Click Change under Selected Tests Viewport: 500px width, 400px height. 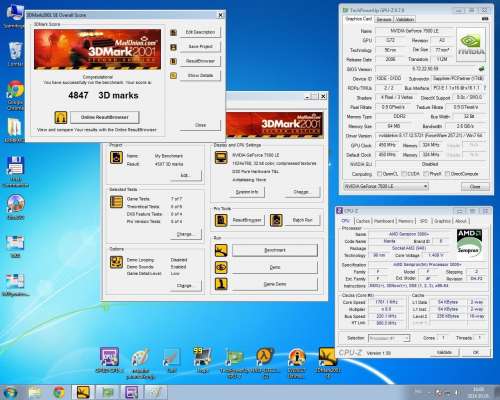click(x=185, y=234)
